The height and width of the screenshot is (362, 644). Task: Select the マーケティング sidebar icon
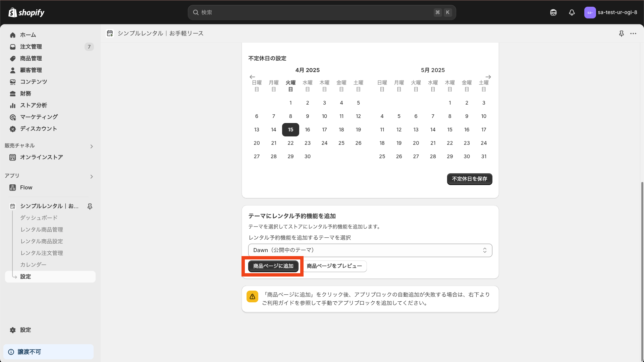click(x=13, y=117)
